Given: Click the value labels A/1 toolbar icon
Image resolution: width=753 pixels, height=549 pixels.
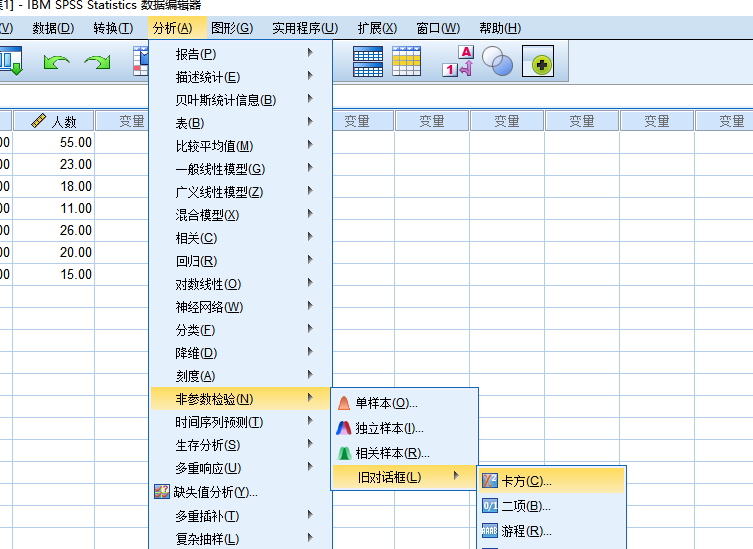Looking at the screenshot, I should (458, 61).
